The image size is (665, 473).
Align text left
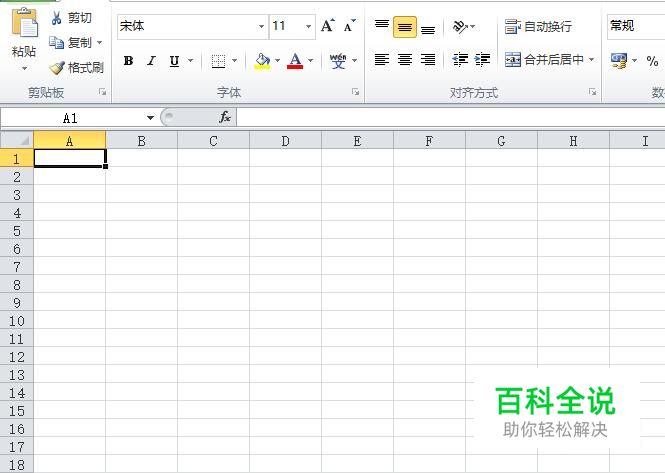coord(382,60)
